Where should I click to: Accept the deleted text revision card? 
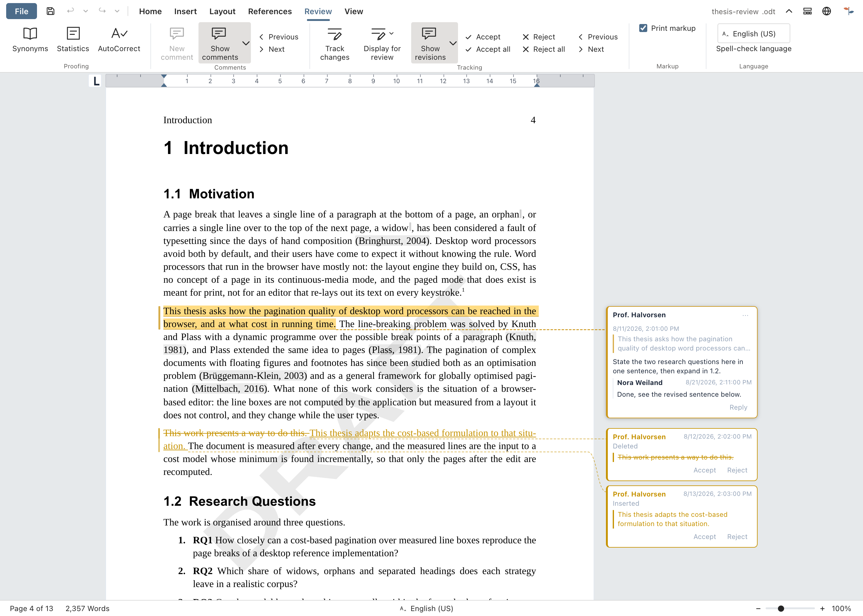point(704,470)
